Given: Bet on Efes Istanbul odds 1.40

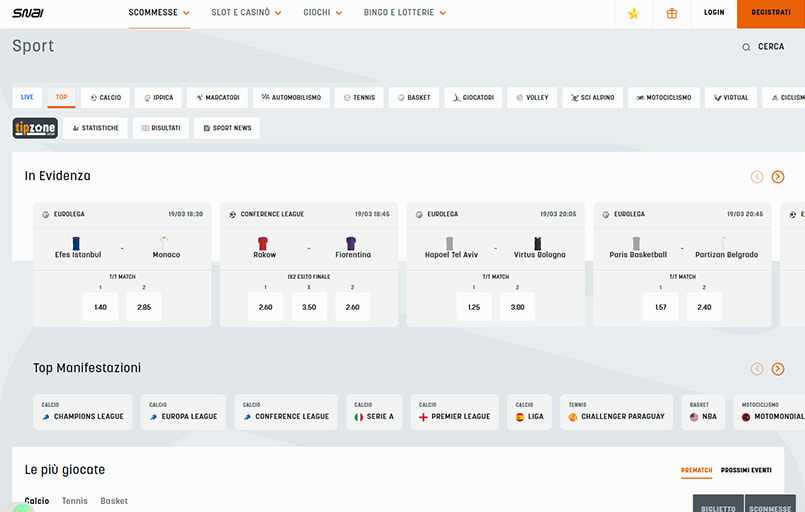Looking at the screenshot, I should 100,307.
